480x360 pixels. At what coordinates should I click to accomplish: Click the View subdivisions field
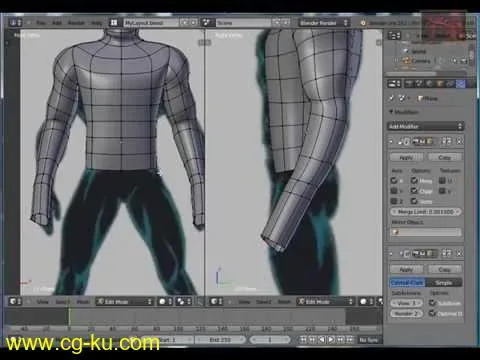coord(406,303)
